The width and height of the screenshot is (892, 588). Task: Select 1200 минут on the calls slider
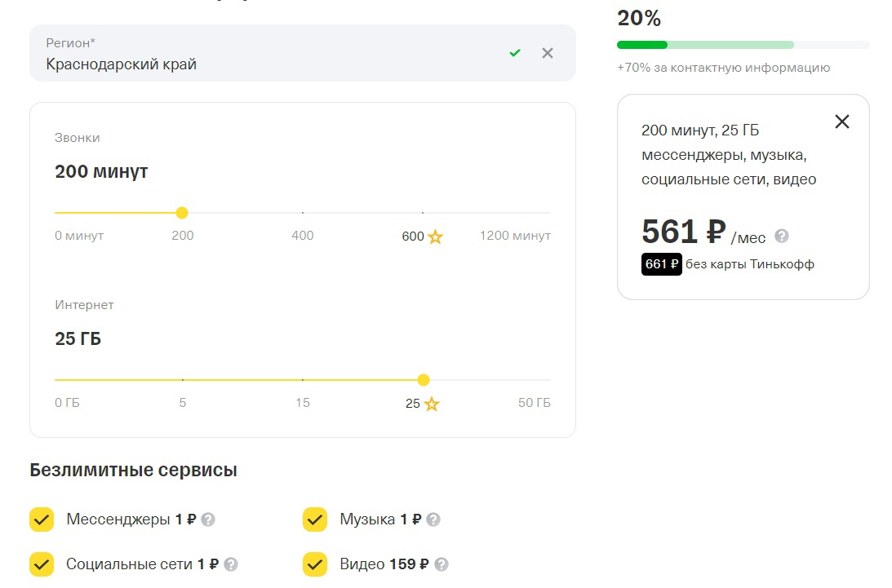pos(549,213)
